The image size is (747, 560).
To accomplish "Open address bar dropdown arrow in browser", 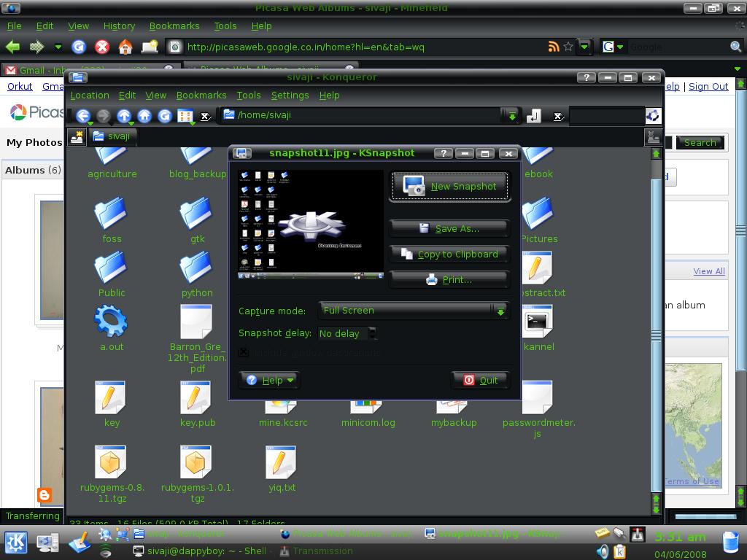I will click(584, 47).
